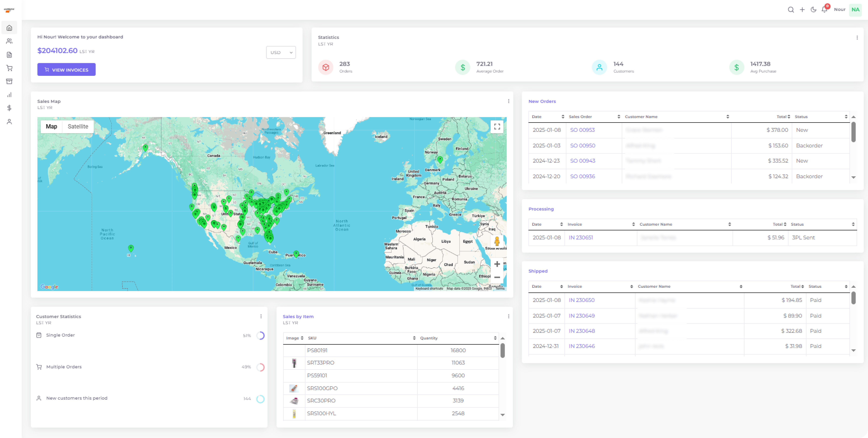The width and height of the screenshot is (868, 438).
Task: Click the SRC30PRO product thumbnail
Action: [294, 401]
